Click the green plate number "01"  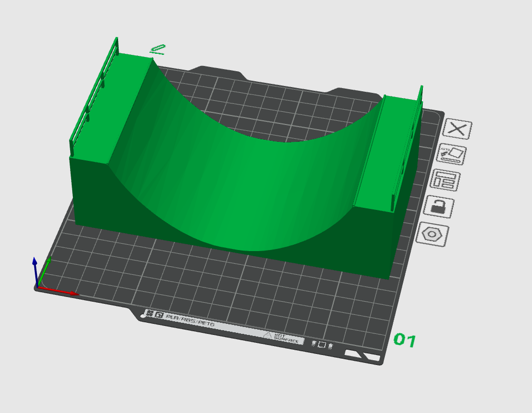click(x=404, y=340)
